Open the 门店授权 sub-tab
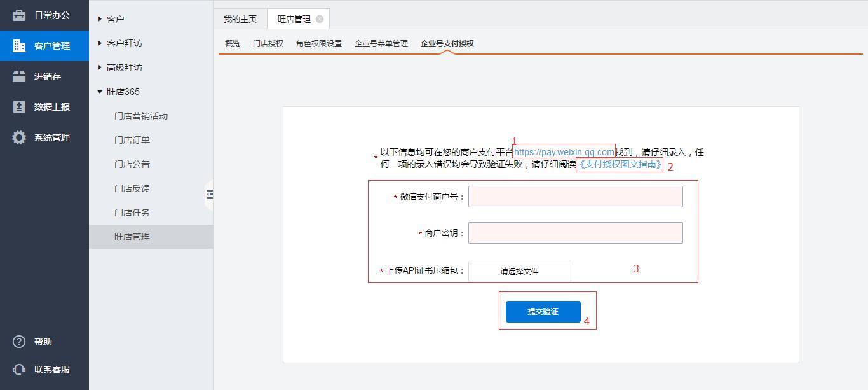The image size is (868, 390). (268, 44)
